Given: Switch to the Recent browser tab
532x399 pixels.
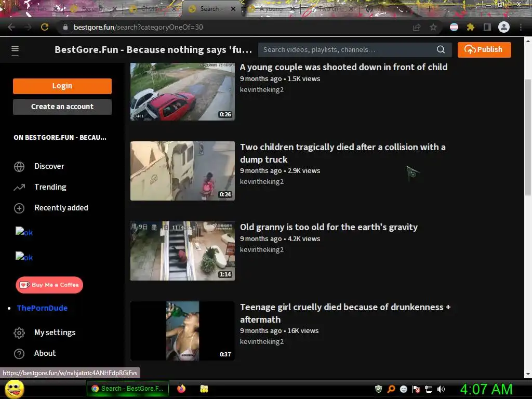Looking at the screenshot, I should click(x=91, y=9).
